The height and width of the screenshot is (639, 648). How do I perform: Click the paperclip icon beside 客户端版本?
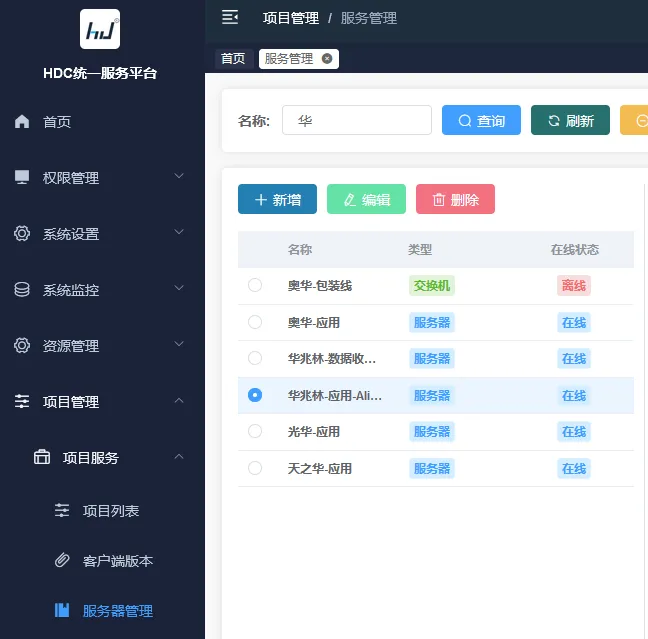coord(62,560)
